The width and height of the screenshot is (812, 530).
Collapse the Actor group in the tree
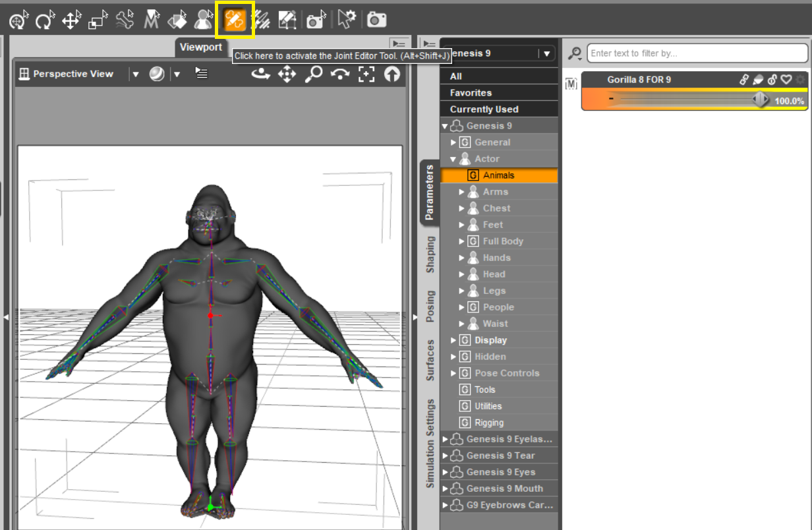pyautogui.click(x=453, y=159)
